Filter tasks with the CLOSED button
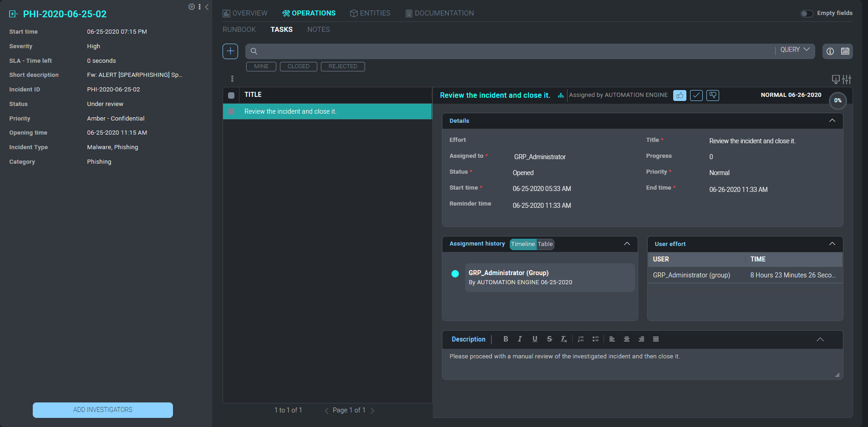The height and width of the screenshot is (427, 868). click(298, 66)
